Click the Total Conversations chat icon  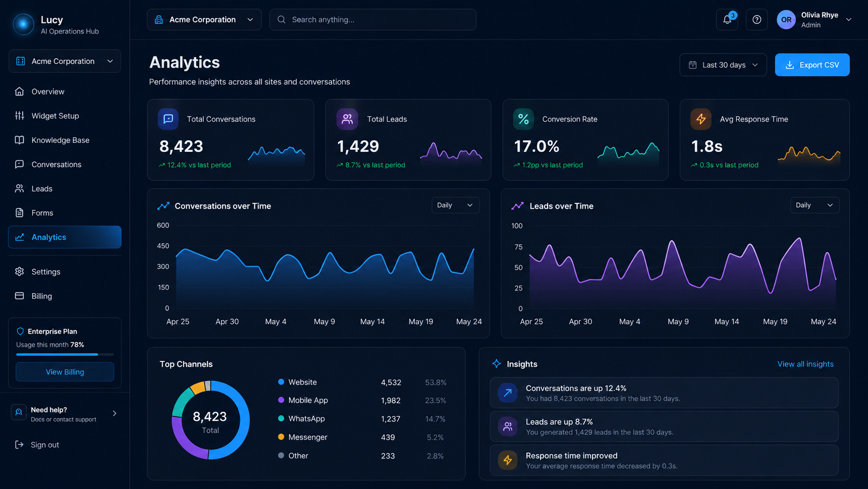tap(168, 119)
